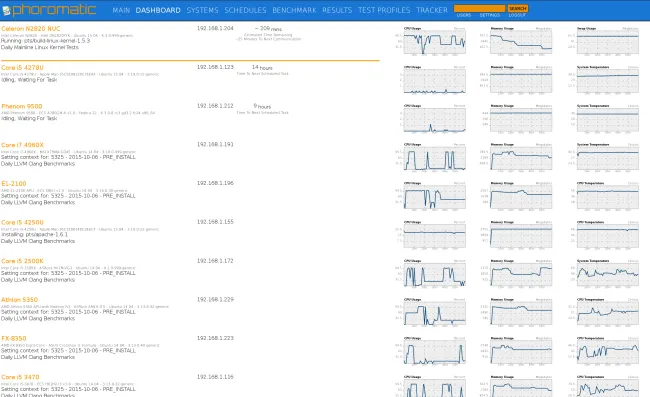Viewport: 650px width, 397px height.
Task: Go to the TRACKER page
Action: 432,10
